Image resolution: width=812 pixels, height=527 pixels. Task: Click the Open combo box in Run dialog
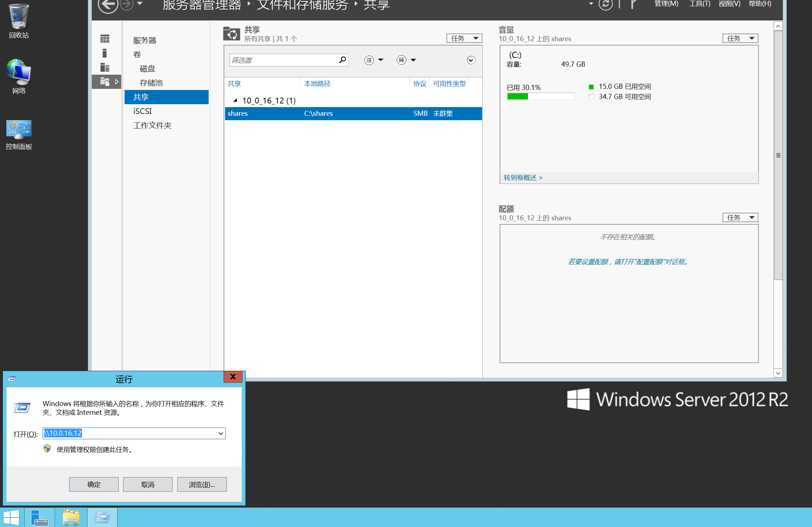click(134, 433)
